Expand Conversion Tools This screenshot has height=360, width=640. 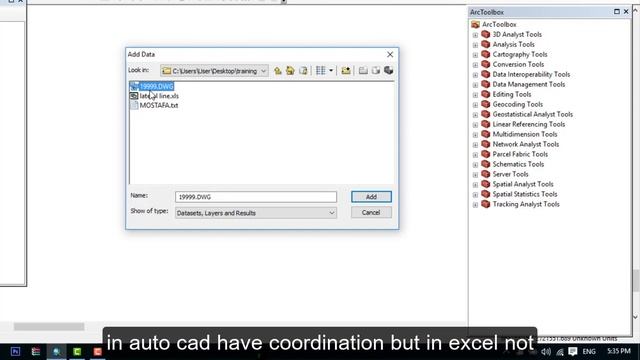click(475, 65)
